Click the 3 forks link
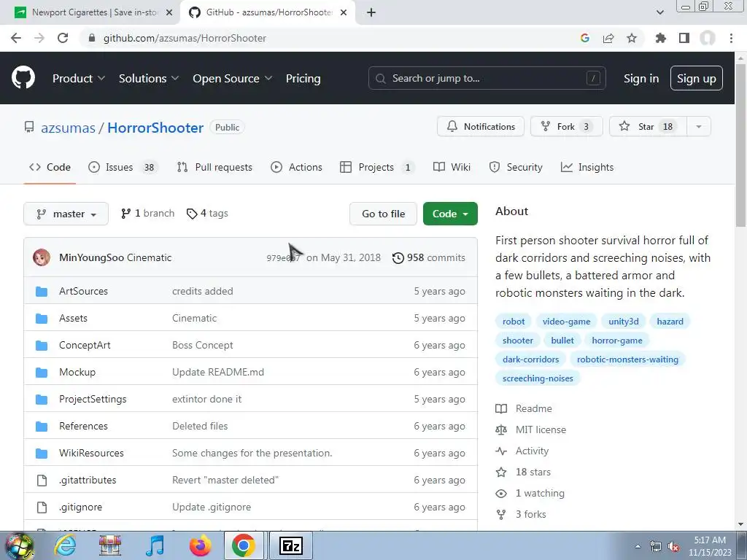 pyautogui.click(x=531, y=514)
